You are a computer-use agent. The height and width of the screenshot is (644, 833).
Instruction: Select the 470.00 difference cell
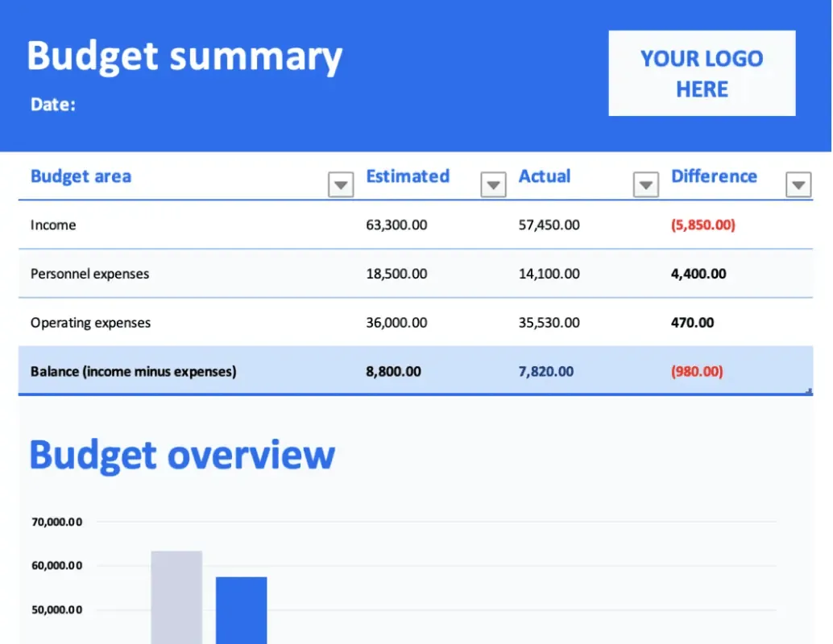(692, 323)
